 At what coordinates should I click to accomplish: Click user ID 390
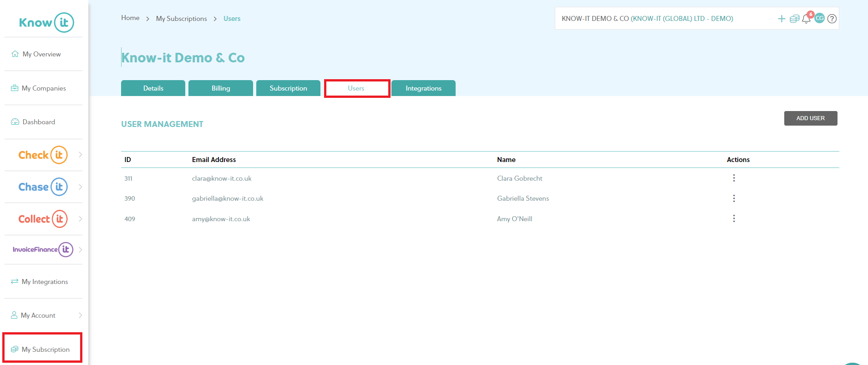pos(130,198)
